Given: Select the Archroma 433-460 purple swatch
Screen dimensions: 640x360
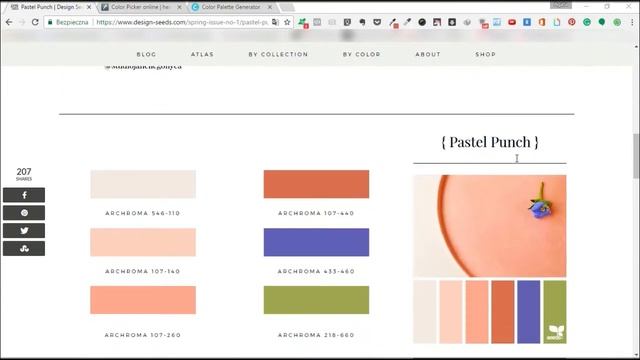Looking at the screenshot, I should click(x=316, y=242).
